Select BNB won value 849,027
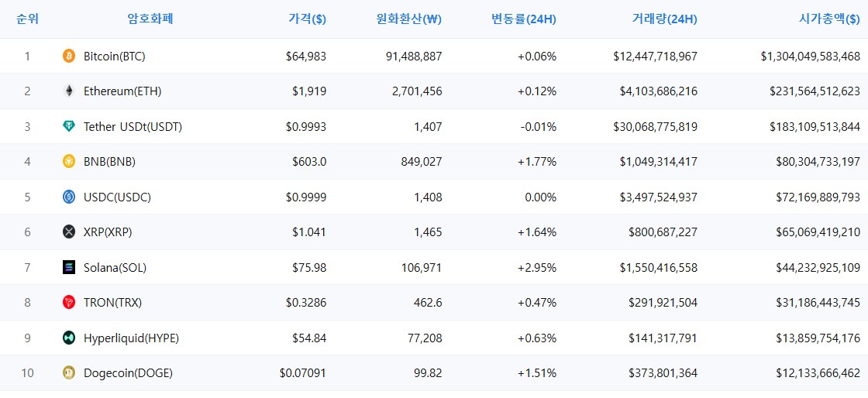The width and height of the screenshot is (868, 398). [x=422, y=162]
